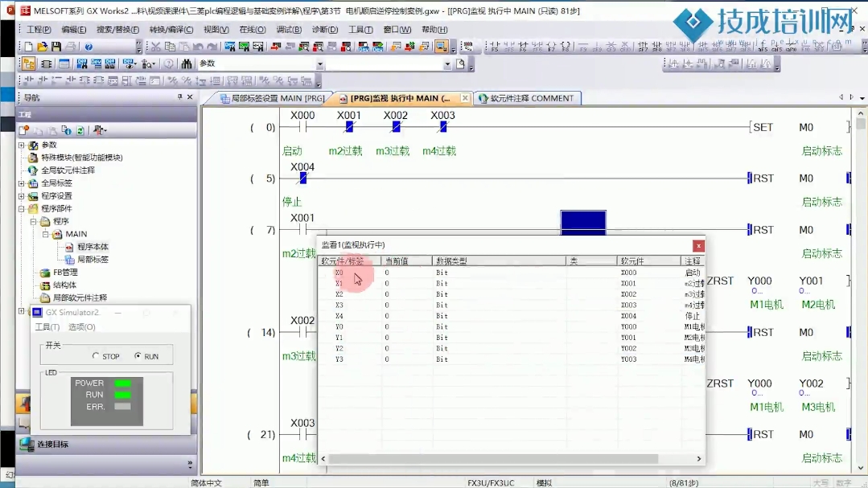Click the ladder editor vertical scrollbar down arrow

pyautogui.click(x=861, y=469)
